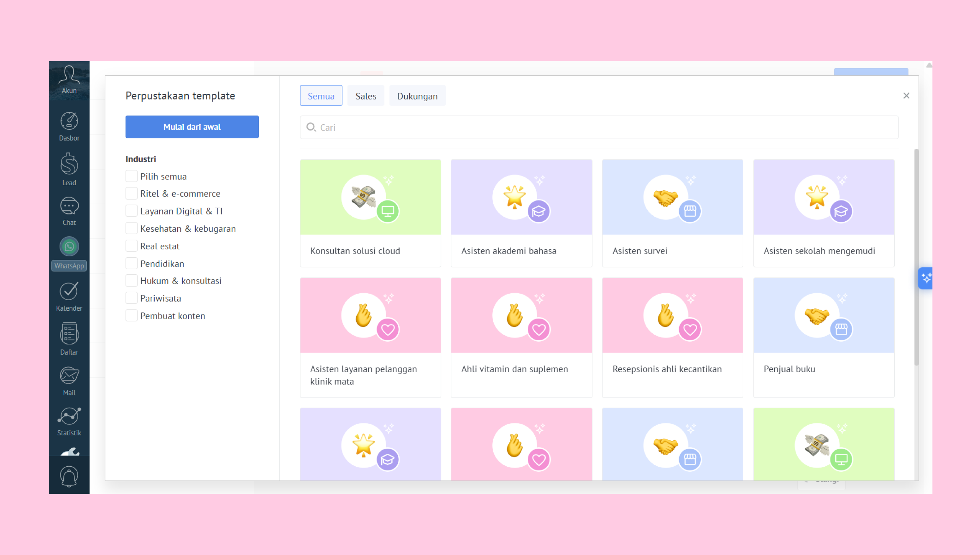The width and height of the screenshot is (980, 555).
Task: Close the template library dialog
Action: [906, 96]
